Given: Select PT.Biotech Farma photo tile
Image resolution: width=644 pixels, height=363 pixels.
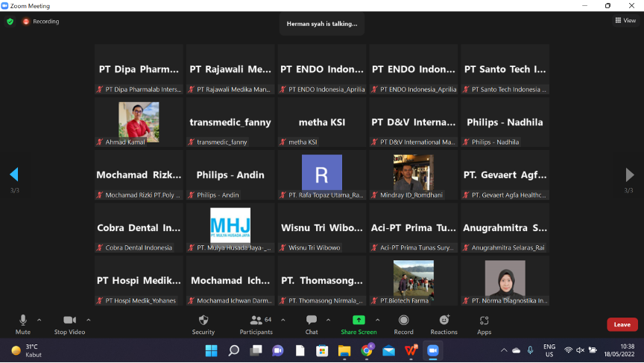Looking at the screenshot, I should [414, 280].
